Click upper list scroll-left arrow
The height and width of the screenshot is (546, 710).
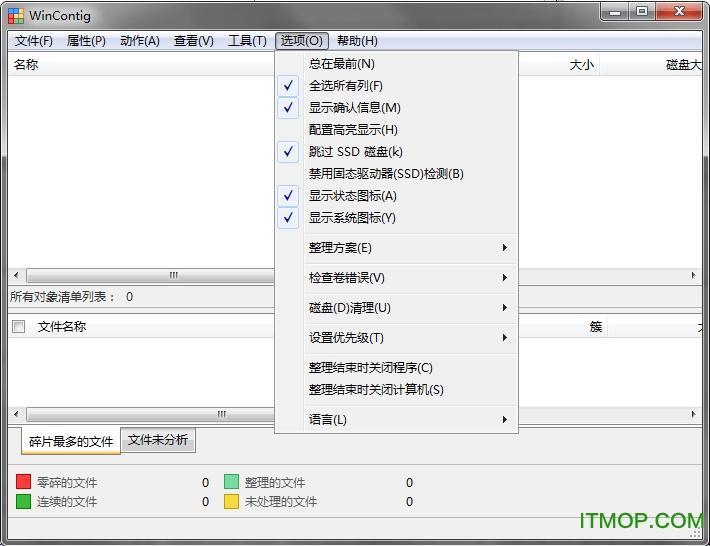(x=16, y=275)
